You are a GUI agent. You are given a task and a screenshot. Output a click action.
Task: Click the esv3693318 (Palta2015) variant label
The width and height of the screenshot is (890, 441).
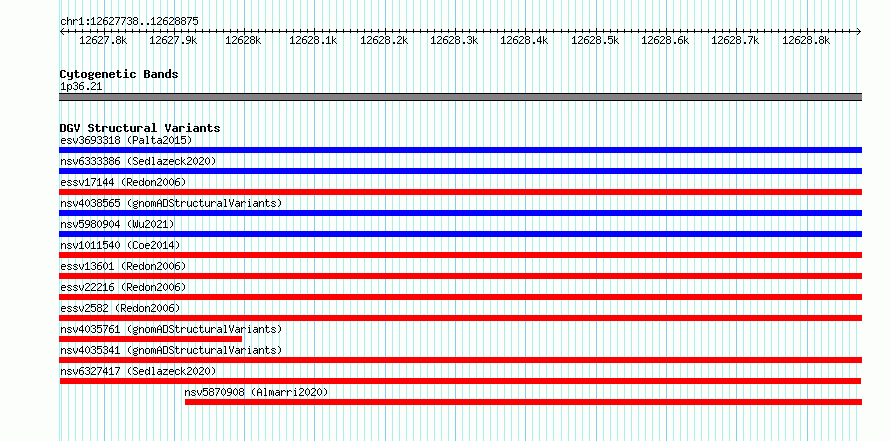point(126,140)
